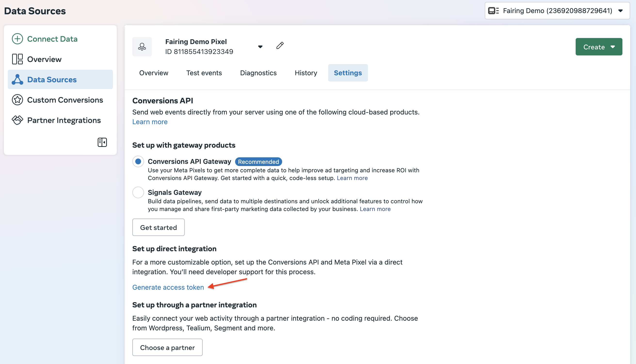The height and width of the screenshot is (364, 636).
Task: Switch to the Diagnostics tab
Action: [258, 73]
